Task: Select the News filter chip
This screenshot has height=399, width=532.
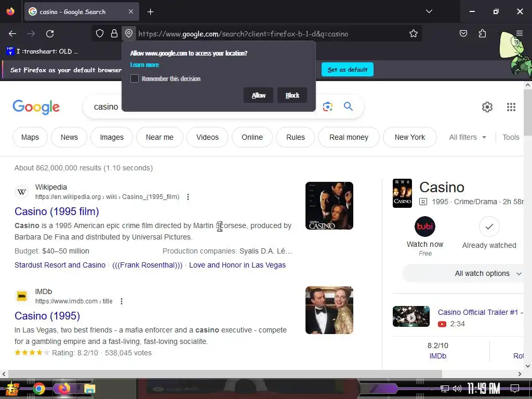Action: click(69, 137)
